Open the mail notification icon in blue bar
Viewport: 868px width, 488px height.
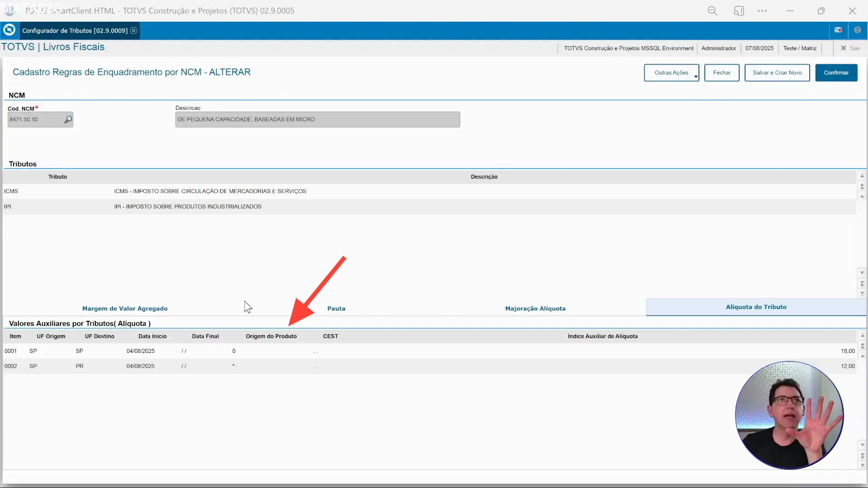tap(838, 30)
